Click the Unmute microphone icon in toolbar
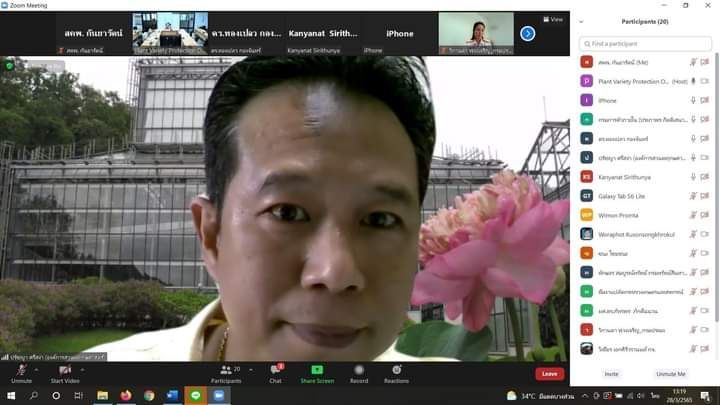The height and width of the screenshot is (405, 720). (x=21, y=370)
